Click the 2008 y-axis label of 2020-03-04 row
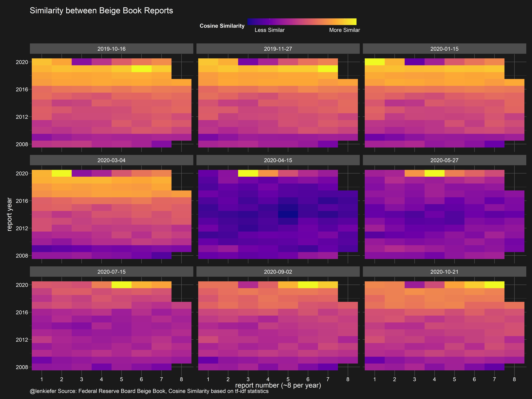Screen dimensions: 532x399 (x=22, y=256)
